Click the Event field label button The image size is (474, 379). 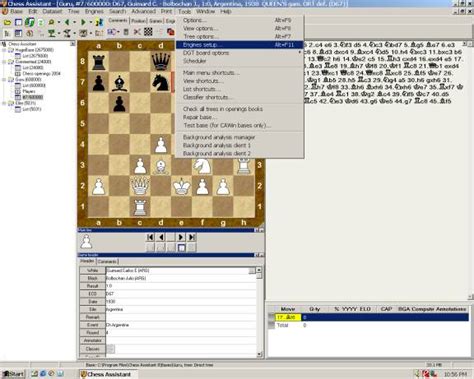[92, 325]
